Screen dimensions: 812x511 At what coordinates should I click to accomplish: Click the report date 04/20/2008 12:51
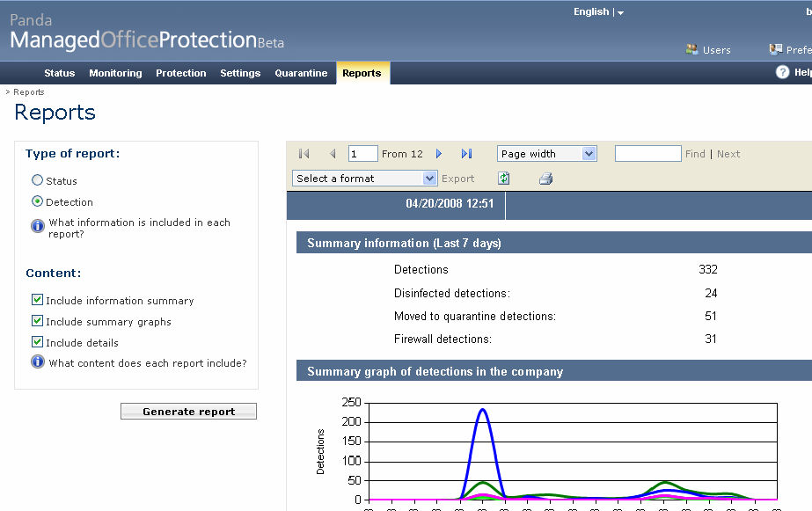pyautogui.click(x=450, y=203)
